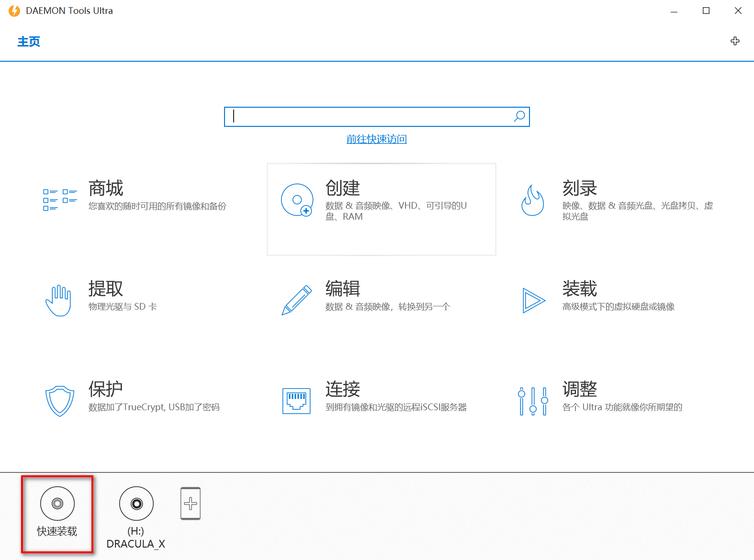754x560 pixels.
Task: Click the 刻录 heading text
Action: coord(579,188)
